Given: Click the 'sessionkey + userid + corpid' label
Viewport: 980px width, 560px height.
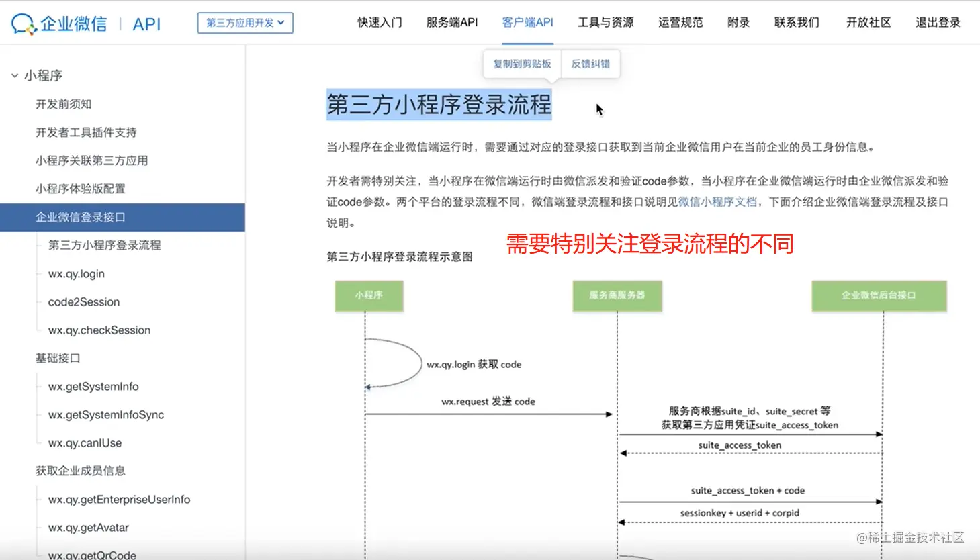Looking at the screenshot, I should (740, 513).
